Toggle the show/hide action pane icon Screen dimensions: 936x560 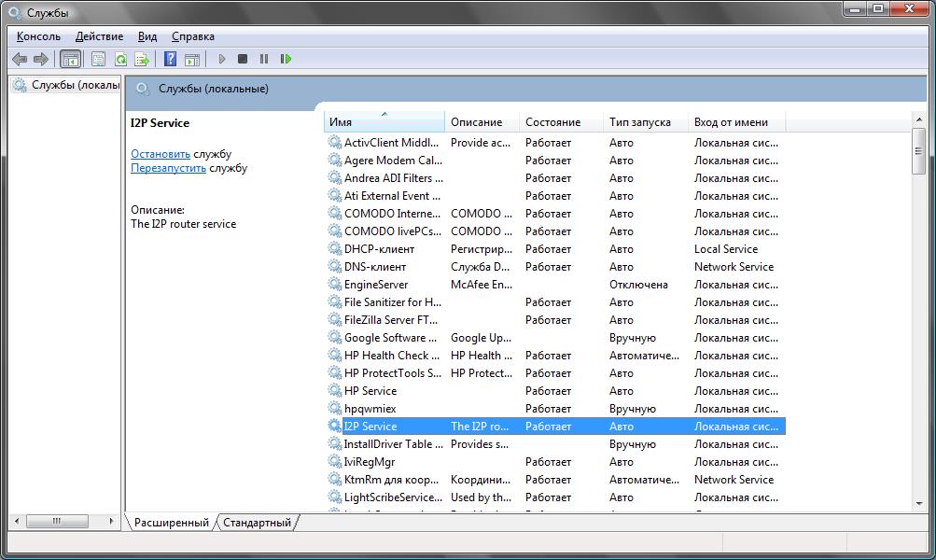click(192, 59)
